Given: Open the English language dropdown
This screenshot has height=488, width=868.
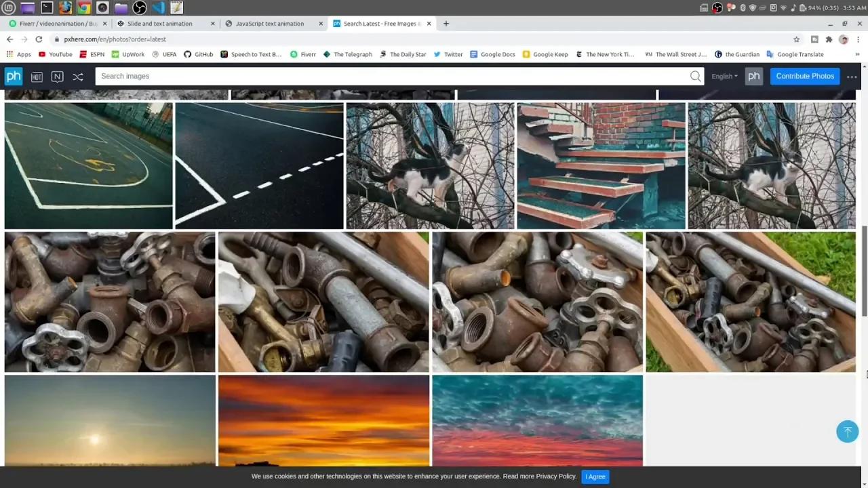Looking at the screenshot, I should (723, 76).
